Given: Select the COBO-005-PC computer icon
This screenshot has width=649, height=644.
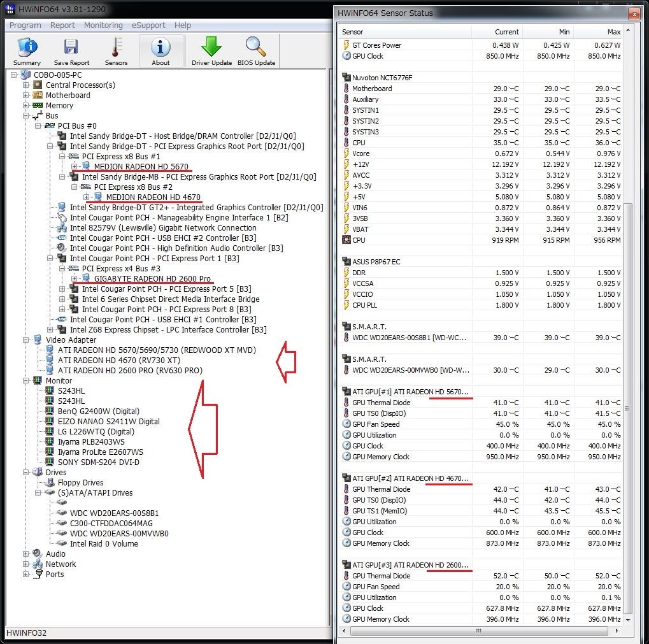Looking at the screenshot, I should [x=25, y=75].
